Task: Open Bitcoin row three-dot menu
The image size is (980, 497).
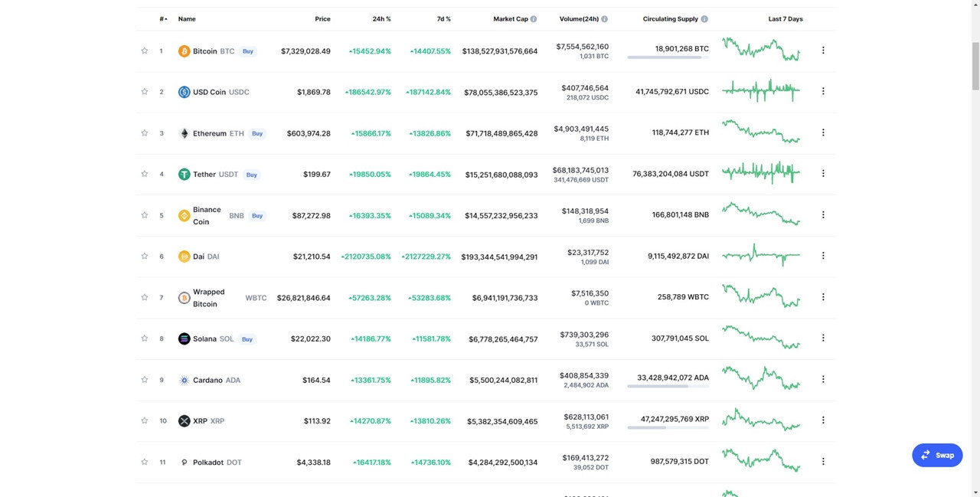Action: point(823,51)
